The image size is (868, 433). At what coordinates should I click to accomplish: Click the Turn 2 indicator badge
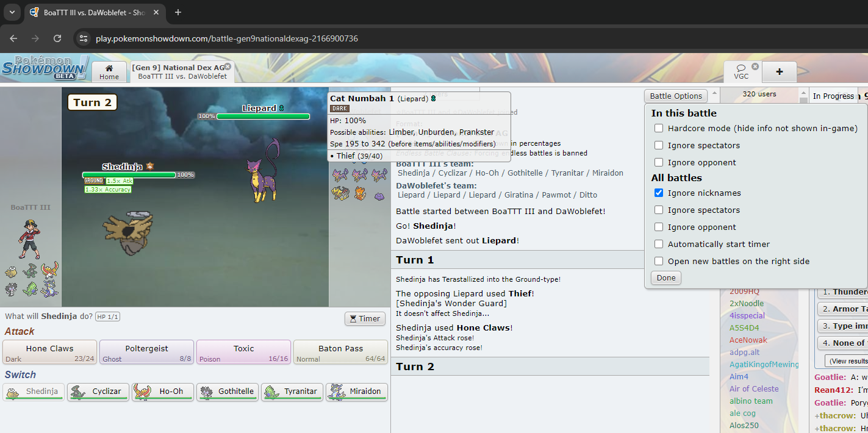(x=92, y=102)
